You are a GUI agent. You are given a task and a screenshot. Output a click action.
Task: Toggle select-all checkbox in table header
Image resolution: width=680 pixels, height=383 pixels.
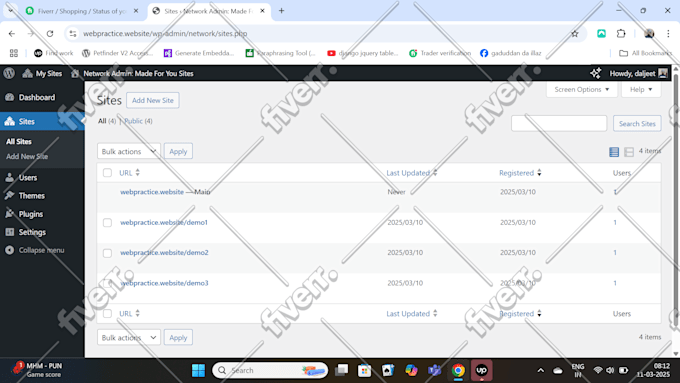point(107,173)
